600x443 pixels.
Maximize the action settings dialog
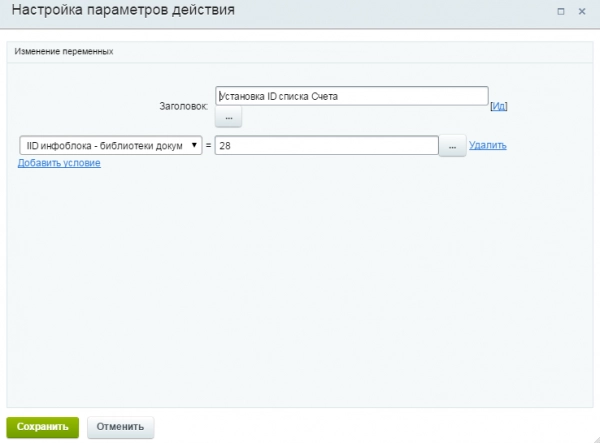click(x=561, y=11)
